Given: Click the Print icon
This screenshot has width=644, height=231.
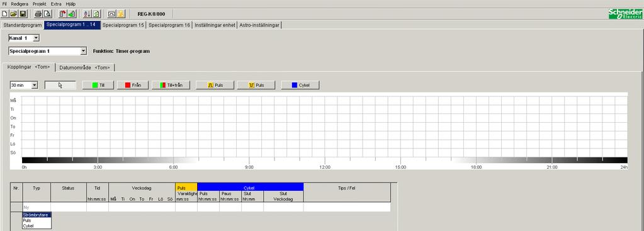Looking at the screenshot, I should [38, 14].
